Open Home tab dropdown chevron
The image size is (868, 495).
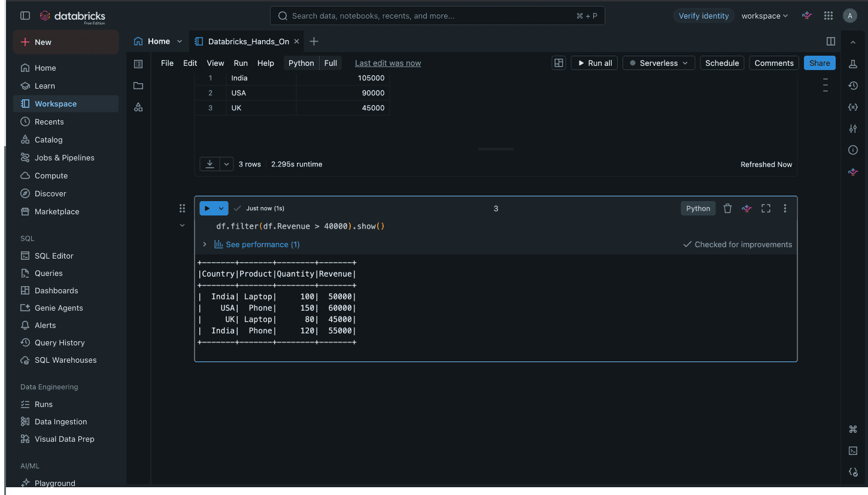(x=179, y=41)
